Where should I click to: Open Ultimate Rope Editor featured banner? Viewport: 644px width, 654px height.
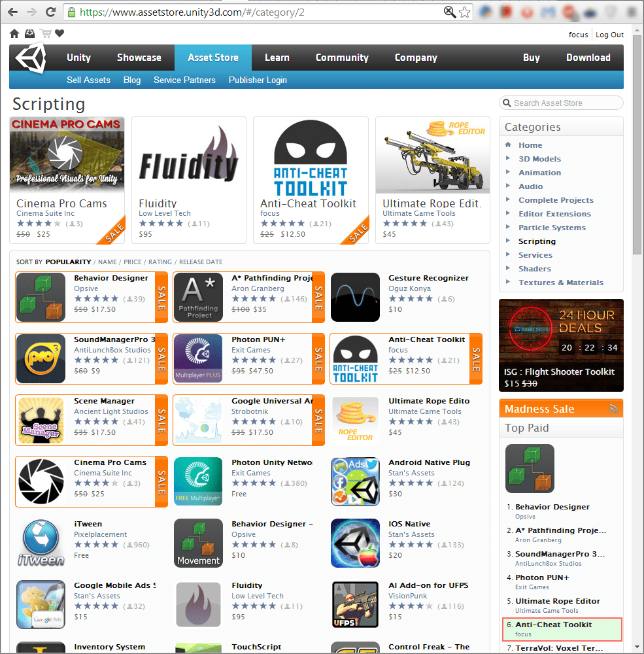tap(433, 155)
